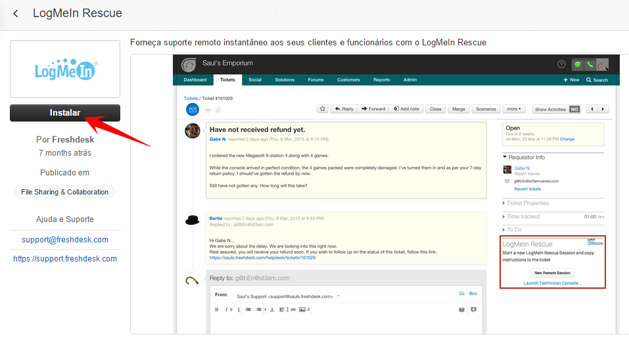Toggle underline formatting in reply editor
The image size is (629, 364).
pos(239,309)
